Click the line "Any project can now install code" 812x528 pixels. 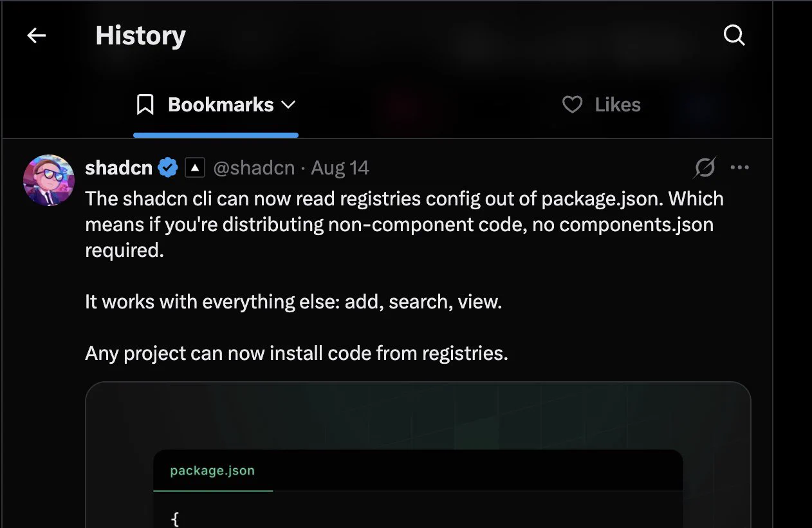click(297, 354)
